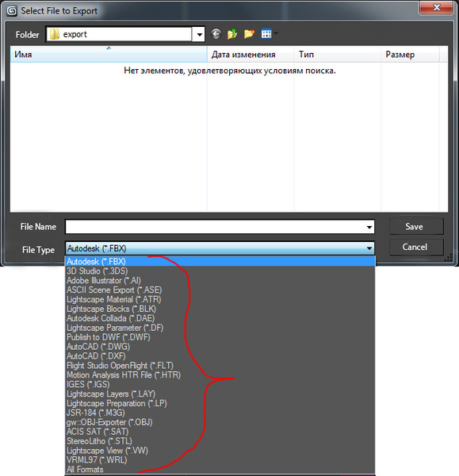Select Lightscape Preparation (*.LP)
Image resolution: width=459 pixels, height=476 pixels.
tap(220, 403)
